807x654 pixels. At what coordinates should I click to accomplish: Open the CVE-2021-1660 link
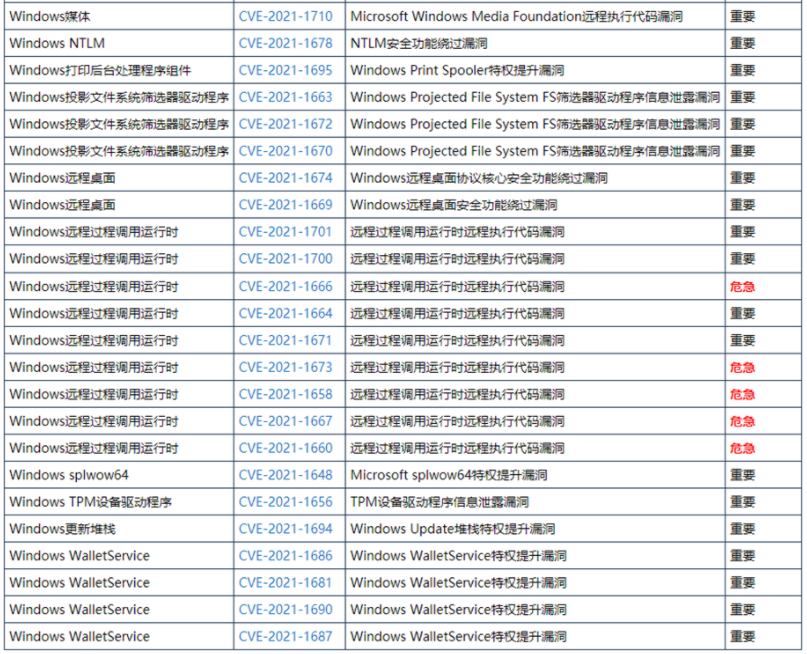(286, 448)
